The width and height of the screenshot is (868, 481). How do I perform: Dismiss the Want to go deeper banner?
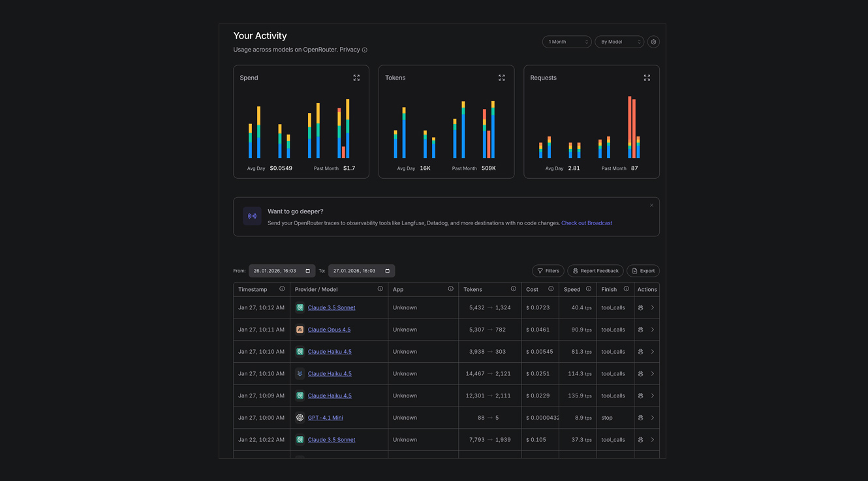click(x=651, y=206)
